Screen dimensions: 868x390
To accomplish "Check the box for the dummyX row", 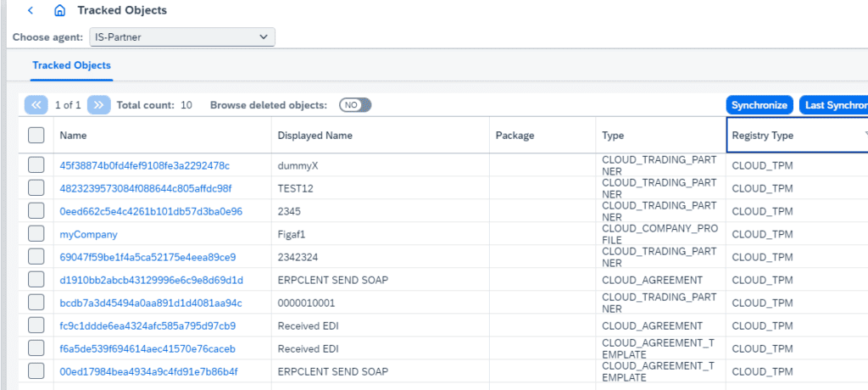I will [36, 165].
